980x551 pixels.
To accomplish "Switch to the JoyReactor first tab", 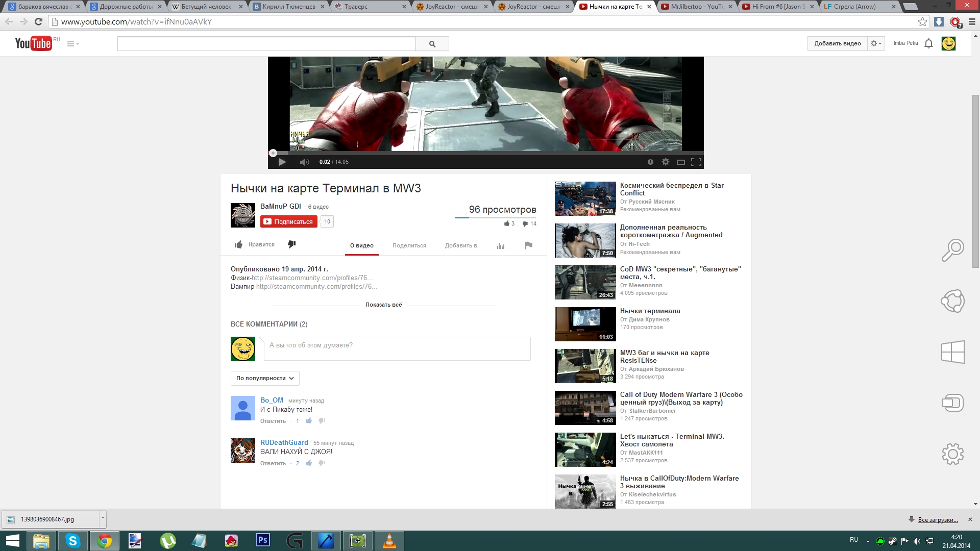I will click(x=452, y=7).
